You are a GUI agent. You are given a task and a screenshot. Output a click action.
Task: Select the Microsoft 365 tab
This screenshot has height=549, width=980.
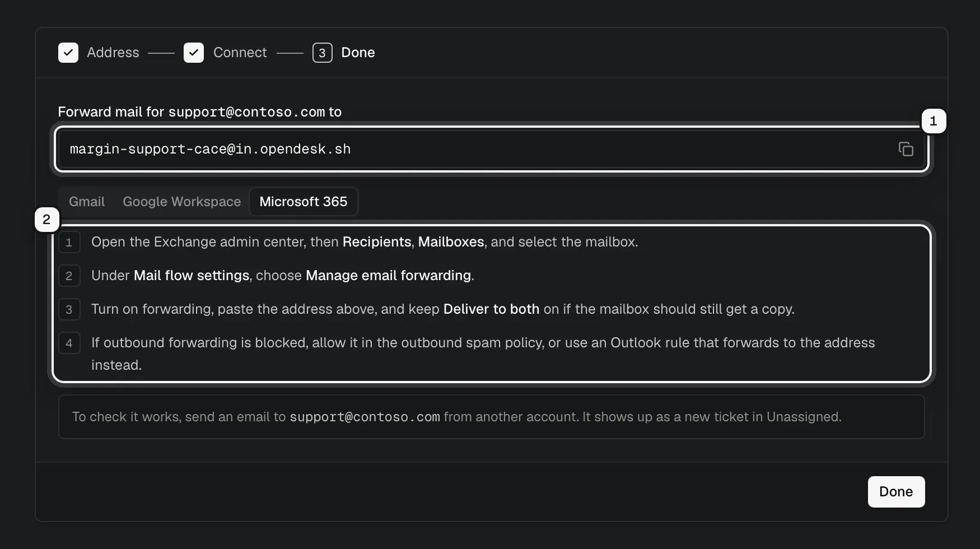pyautogui.click(x=304, y=202)
